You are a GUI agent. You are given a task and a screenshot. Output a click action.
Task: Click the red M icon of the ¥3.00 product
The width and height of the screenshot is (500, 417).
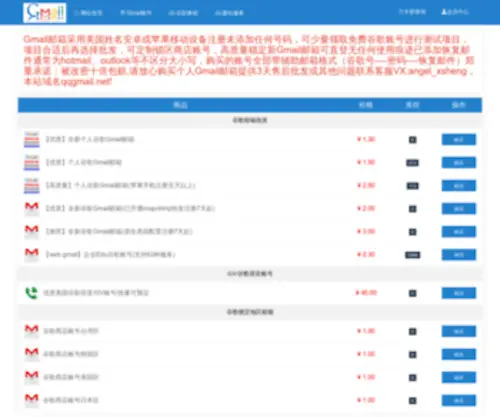pos(32,231)
